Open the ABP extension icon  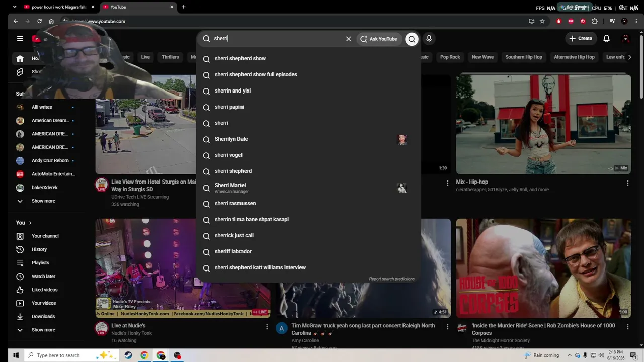(571, 21)
